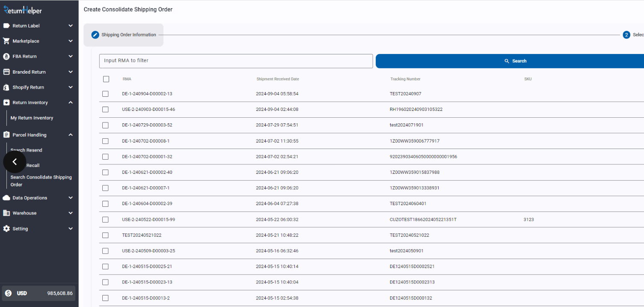644x307 pixels.
Task: Collapse the Return Inventory section
Action: point(71,103)
